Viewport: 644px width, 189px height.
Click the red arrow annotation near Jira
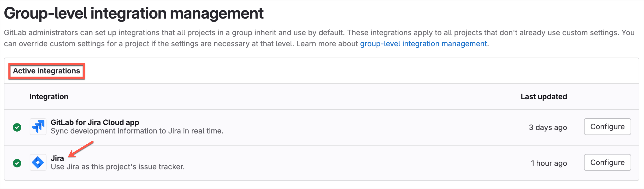[81, 150]
